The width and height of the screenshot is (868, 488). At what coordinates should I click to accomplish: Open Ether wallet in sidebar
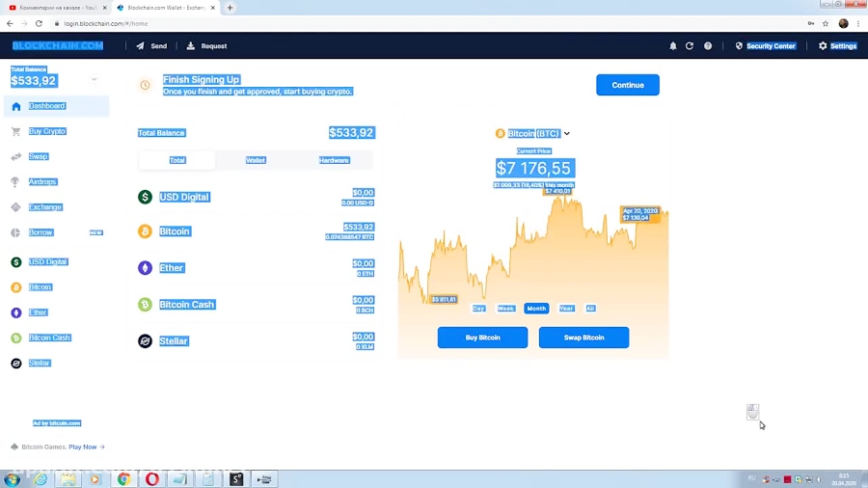coord(38,312)
